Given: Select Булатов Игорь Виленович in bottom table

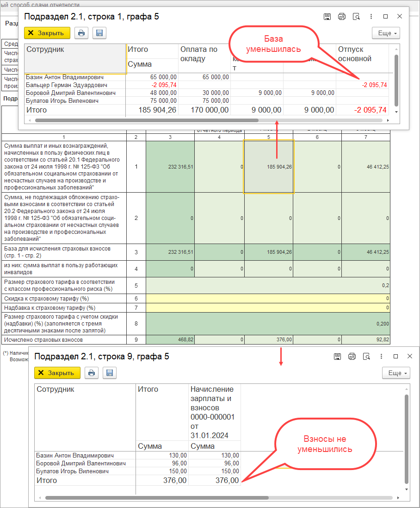Looking at the screenshot, I should tap(72, 471).
